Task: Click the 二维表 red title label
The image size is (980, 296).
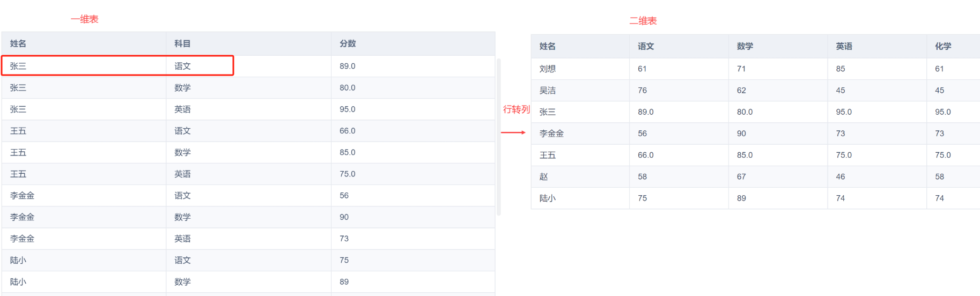Action: coord(643,21)
